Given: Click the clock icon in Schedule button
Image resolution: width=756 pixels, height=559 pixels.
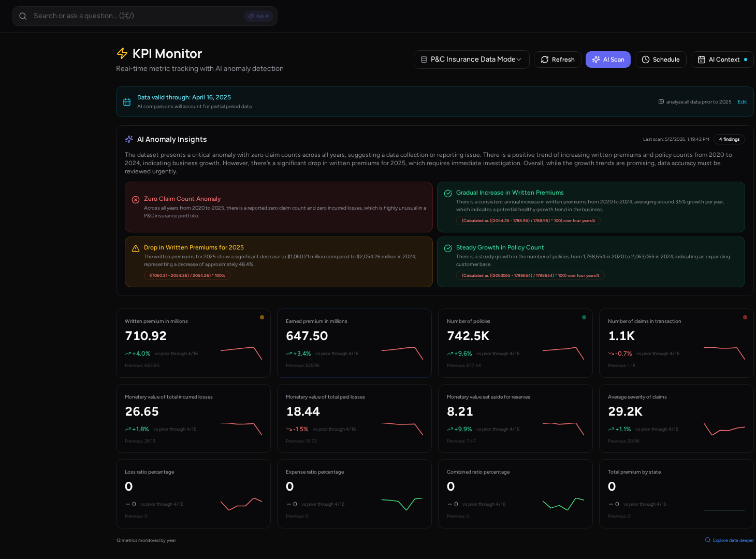Looking at the screenshot, I should (x=646, y=60).
